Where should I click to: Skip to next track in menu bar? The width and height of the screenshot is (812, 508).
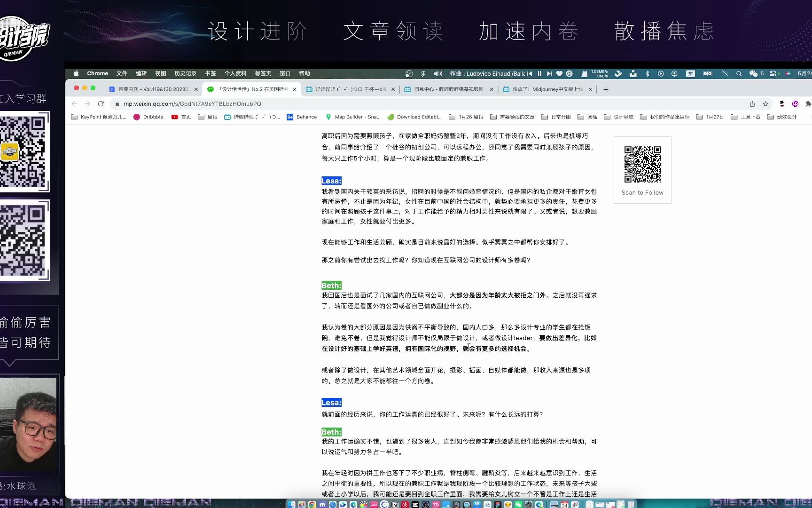pyautogui.click(x=549, y=73)
